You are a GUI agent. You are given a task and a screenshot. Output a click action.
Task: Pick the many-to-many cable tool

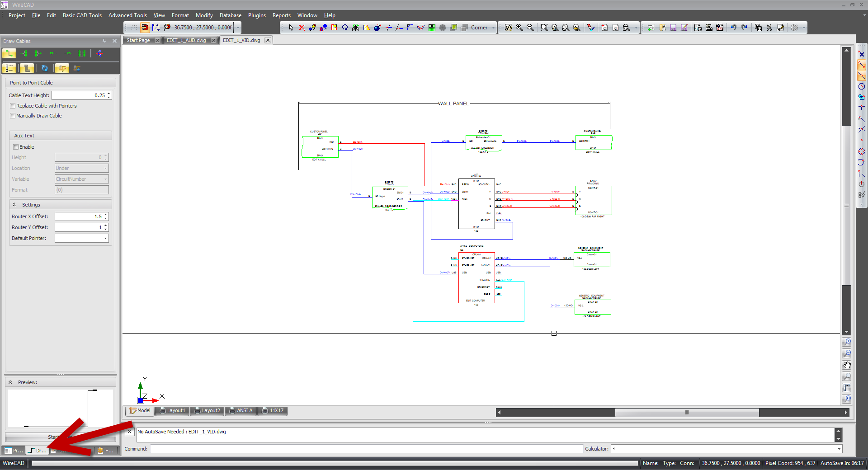click(82, 53)
